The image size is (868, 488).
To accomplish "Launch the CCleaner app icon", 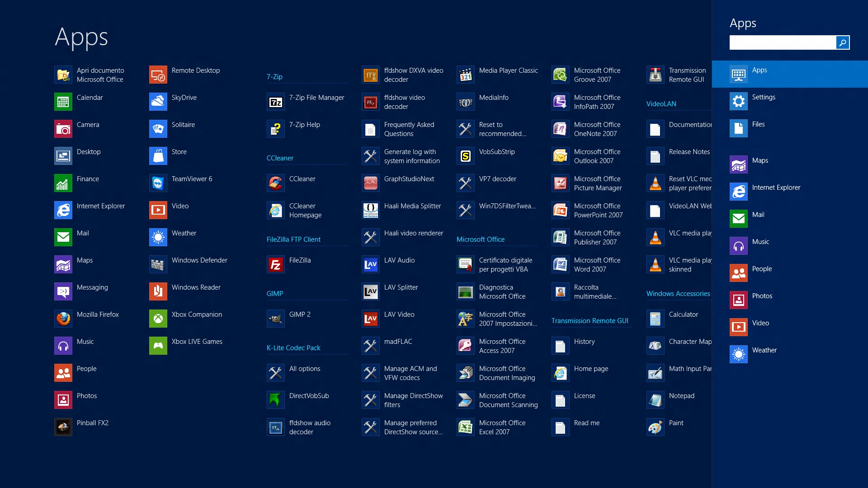I will point(276,183).
